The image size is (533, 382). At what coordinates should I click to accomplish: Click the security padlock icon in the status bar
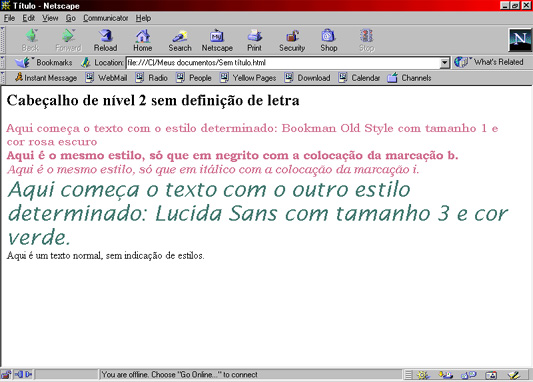click(x=6, y=375)
